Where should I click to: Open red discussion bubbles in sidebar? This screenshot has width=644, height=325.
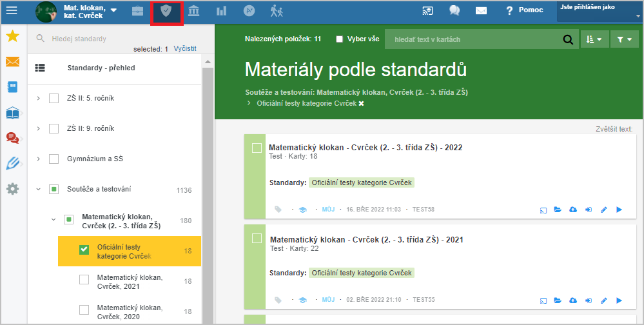(13, 137)
